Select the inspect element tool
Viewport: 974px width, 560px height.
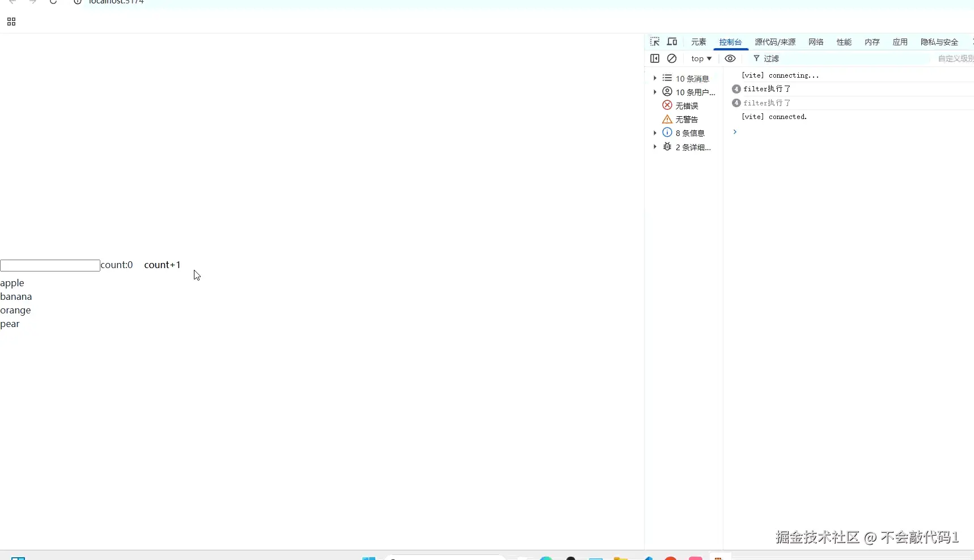(655, 41)
